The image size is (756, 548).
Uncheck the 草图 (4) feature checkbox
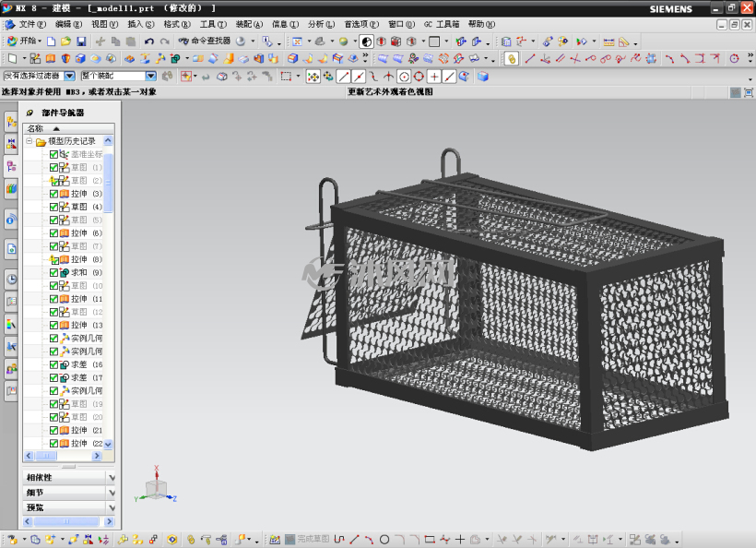pos(54,207)
